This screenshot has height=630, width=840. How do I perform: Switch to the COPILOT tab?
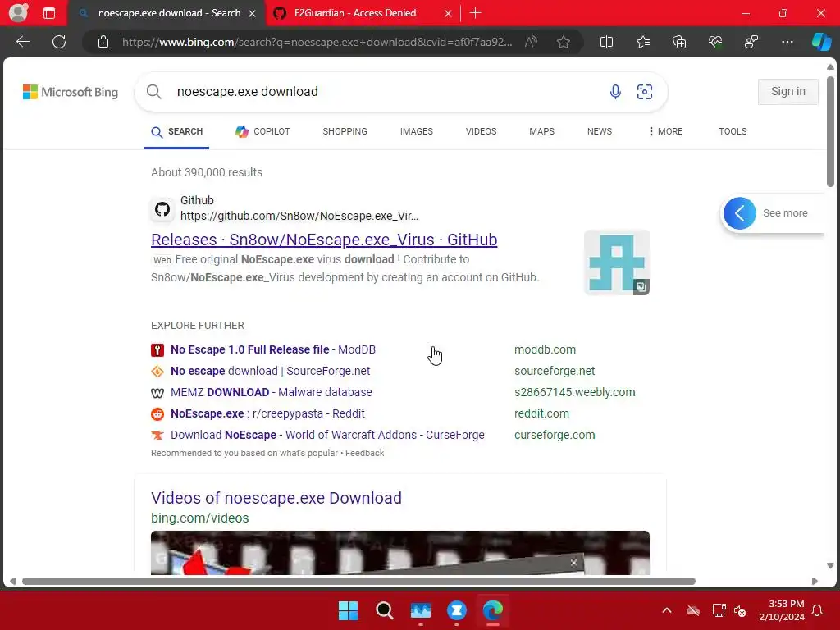click(x=262, y=131)
